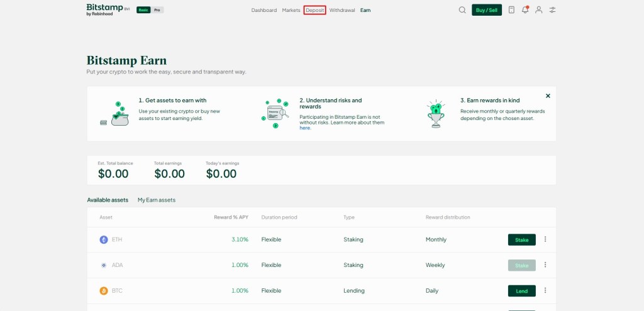Open Earn in top navigation

(x=365, y=10)
